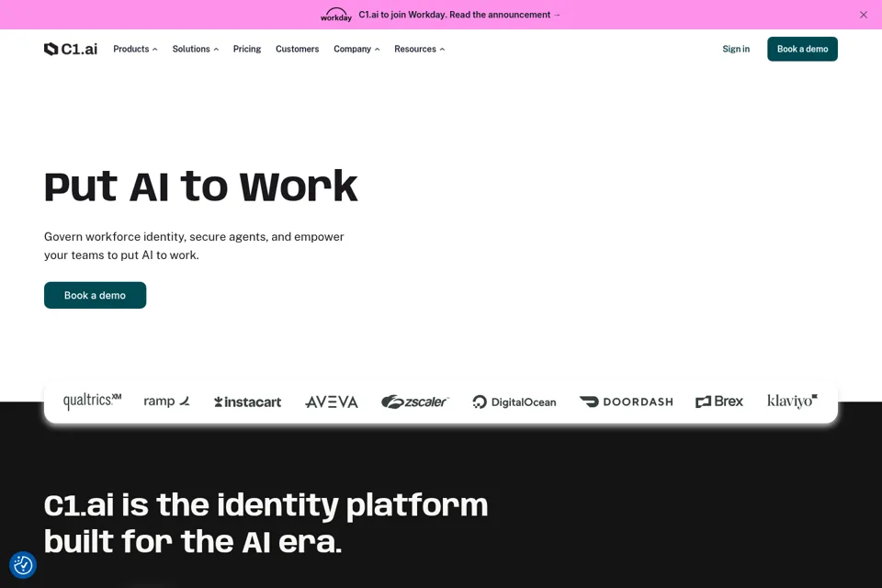Expand the Solutions menu

195,49
